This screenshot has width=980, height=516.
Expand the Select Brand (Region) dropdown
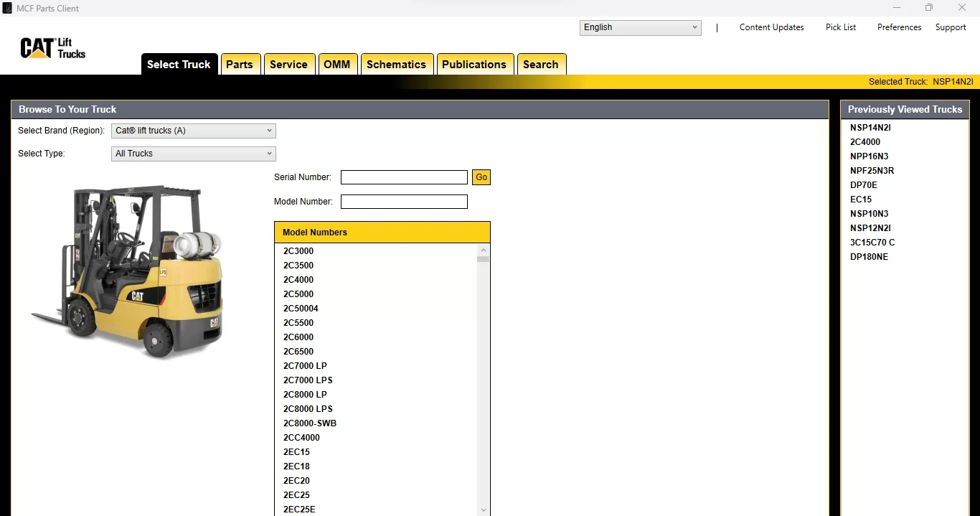coord(193,131)
